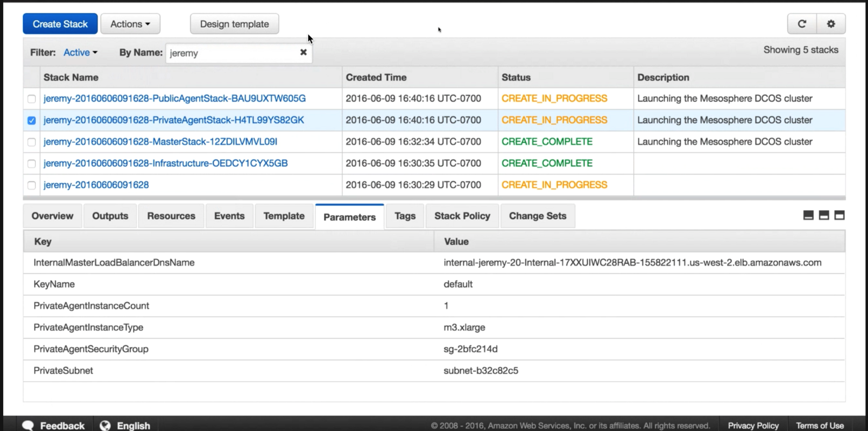The image size is (868, 431).
Task: Click created time 16:32:34 of MasterStack
Action: 413,141
